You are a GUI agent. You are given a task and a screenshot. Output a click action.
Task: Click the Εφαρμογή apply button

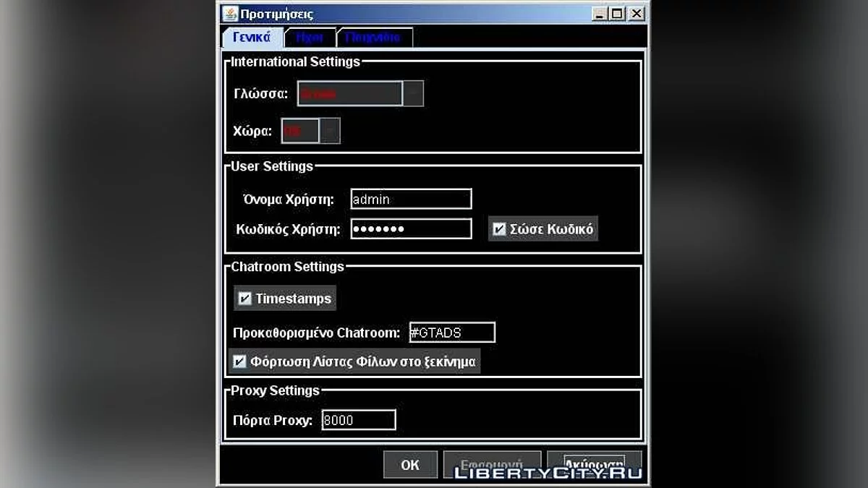[492, 465]
